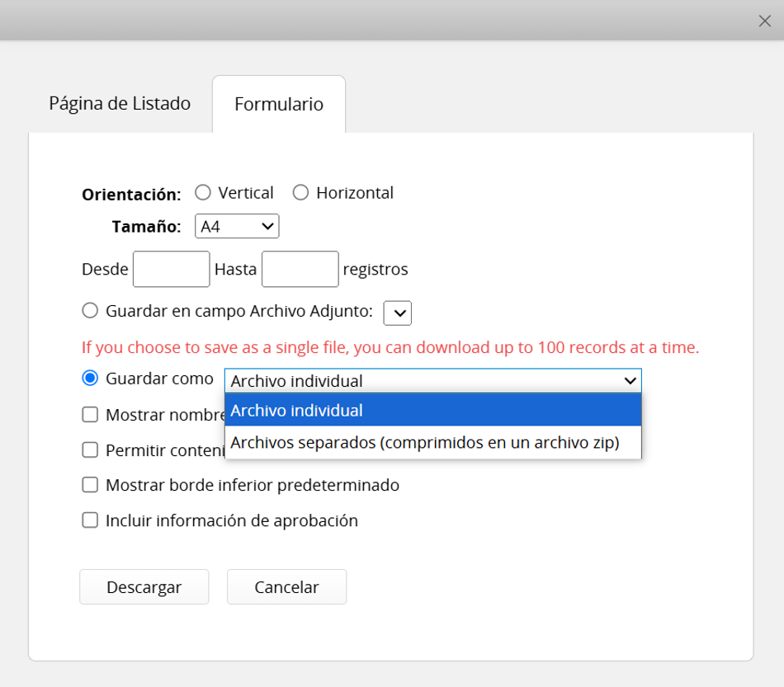Choose Archivos separados comprimidos en zip option

pyautogui.click(x=433, y=442)
